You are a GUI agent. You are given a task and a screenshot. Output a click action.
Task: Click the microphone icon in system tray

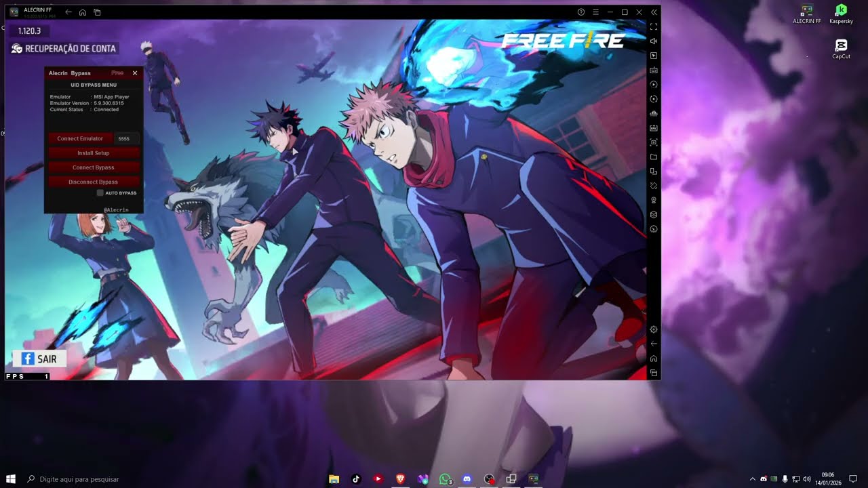click(785, 479)
